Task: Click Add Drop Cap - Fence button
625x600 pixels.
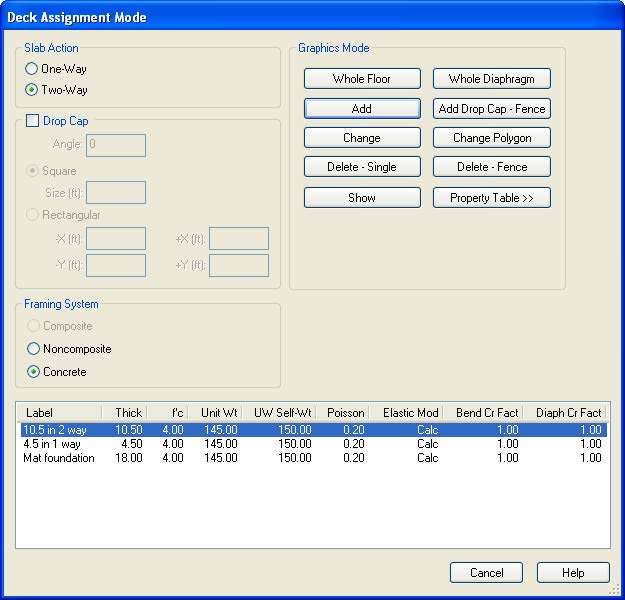Action: [491, 108]
